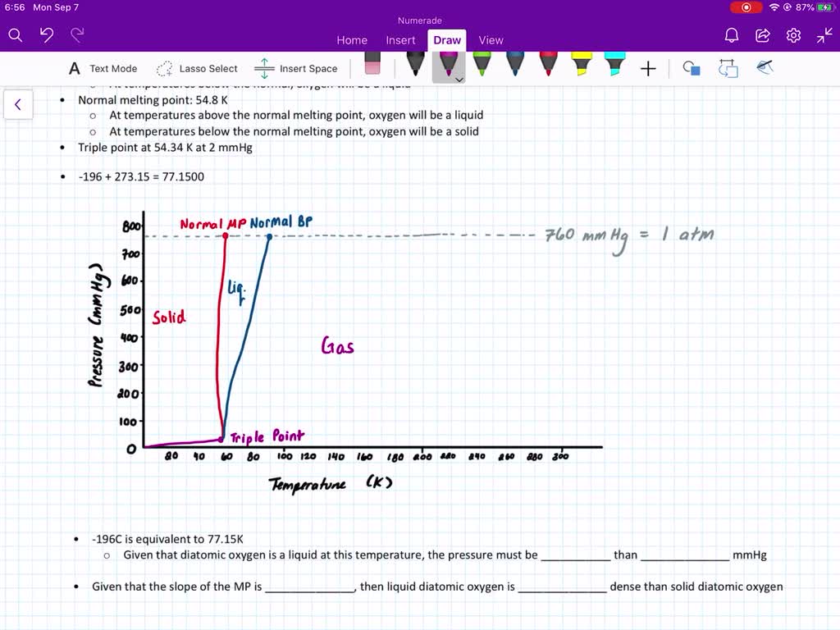Screen dimensions: 840x630
Task: Stop the screen recording indicator
Action: click(746, 7)
